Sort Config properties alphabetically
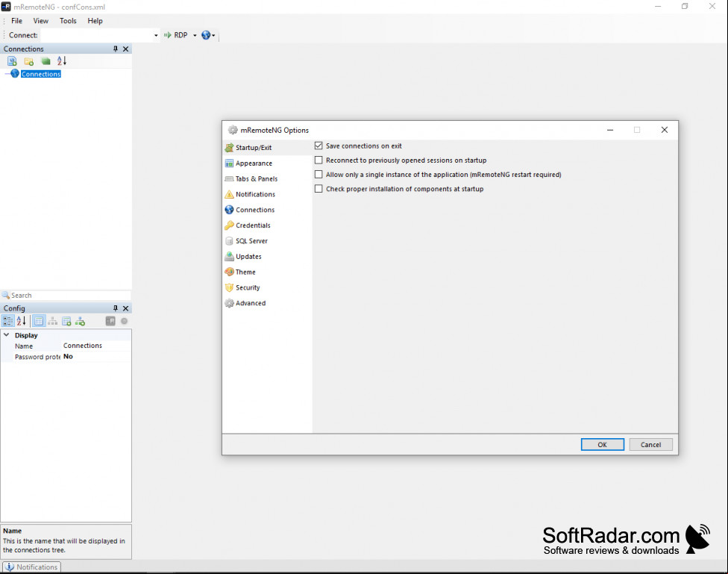The image size is (728, 574). 22,321
